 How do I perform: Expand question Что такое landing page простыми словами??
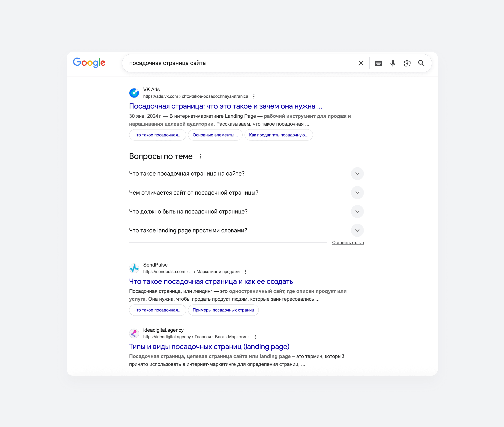coord(357,230)
